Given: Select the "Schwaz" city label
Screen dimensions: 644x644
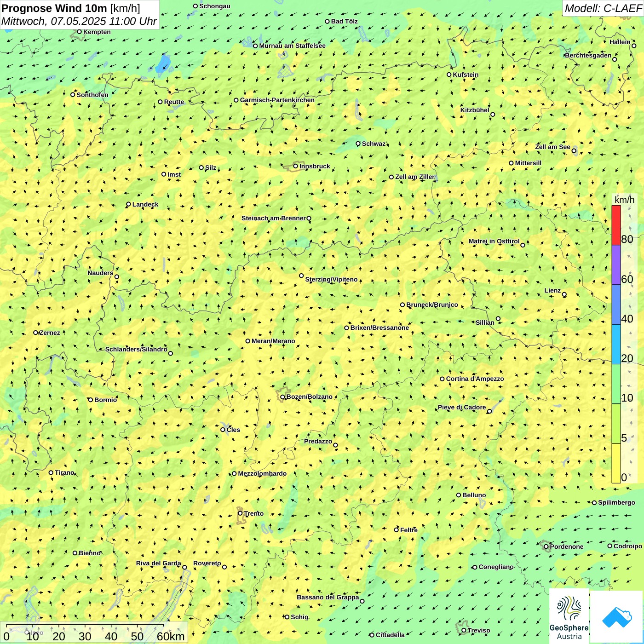Looking at the screenshot, I should pyautogui.click(x=374, y=144).
